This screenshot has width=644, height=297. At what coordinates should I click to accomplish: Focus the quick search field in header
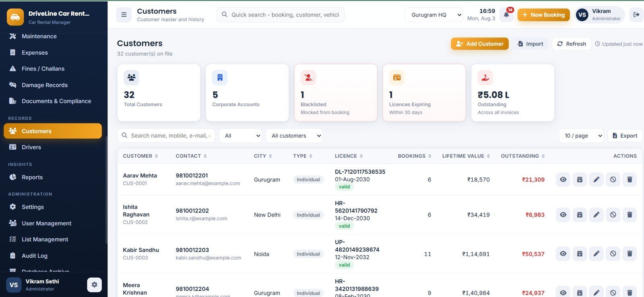click(281, 15)
